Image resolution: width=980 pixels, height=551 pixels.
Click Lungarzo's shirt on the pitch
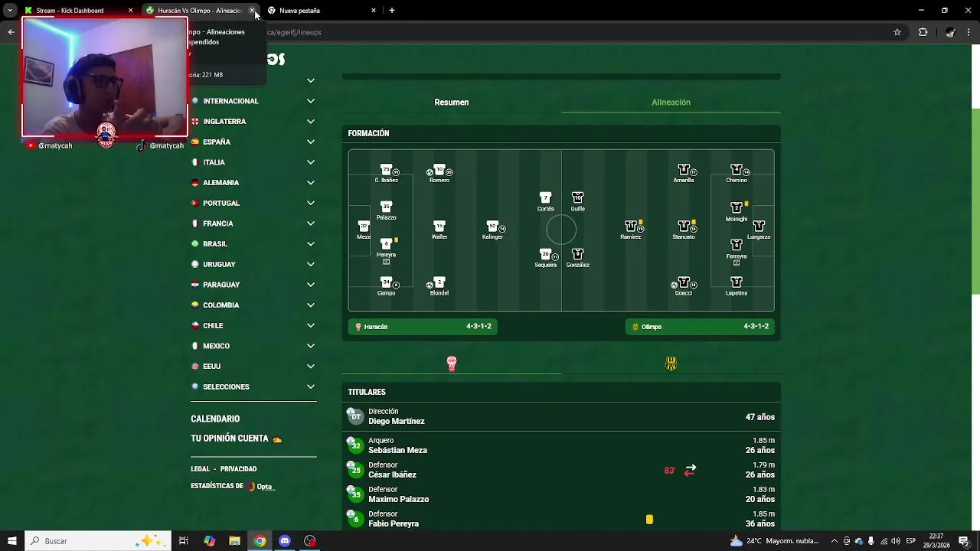759,227
